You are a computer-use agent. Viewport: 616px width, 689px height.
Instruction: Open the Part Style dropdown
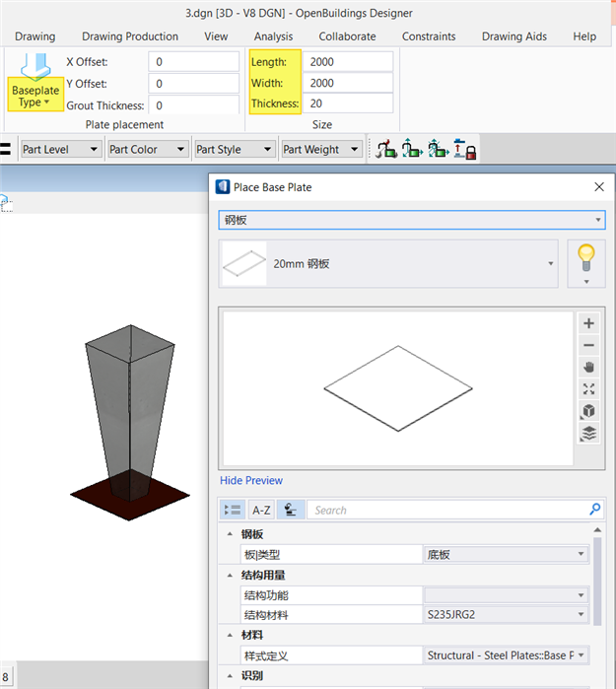(x=235, y=150)
